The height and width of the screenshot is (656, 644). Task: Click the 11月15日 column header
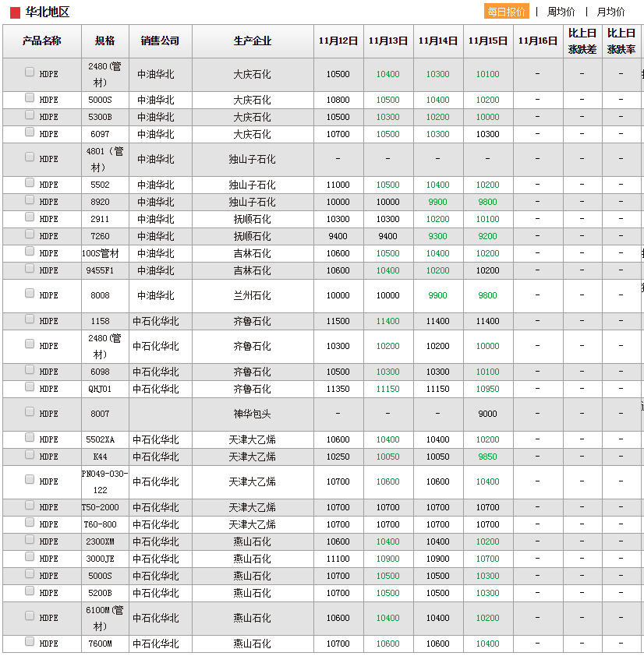pyautogui.click(x=487, y=41)
